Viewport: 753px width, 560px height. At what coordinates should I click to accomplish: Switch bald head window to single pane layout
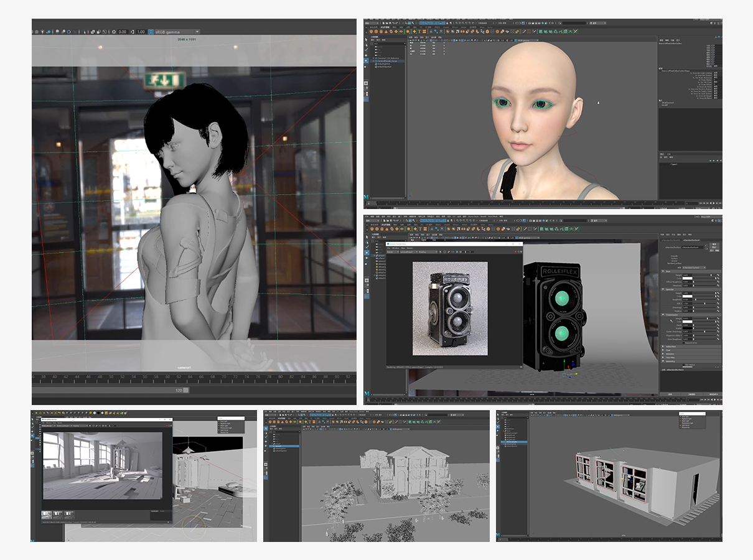[367, 85]
